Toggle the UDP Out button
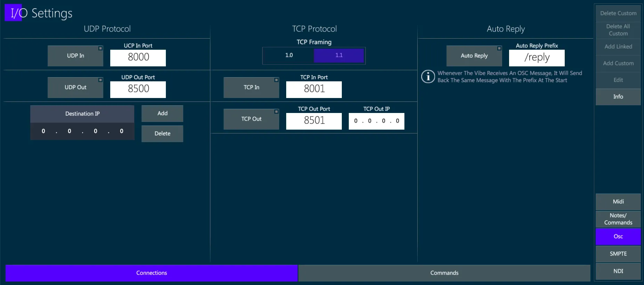The image size is (644, 285). tap(75, 87)
